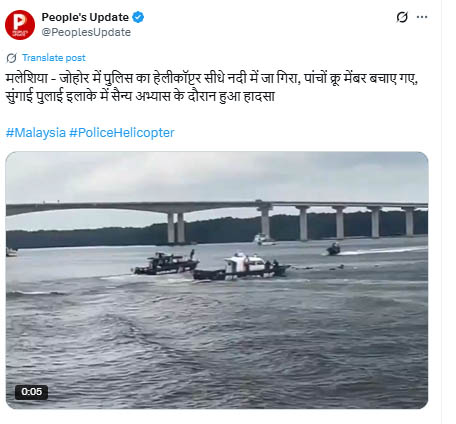Click the first line of Hindi post text
Screen dimensions: 456x424
[212, 79]
